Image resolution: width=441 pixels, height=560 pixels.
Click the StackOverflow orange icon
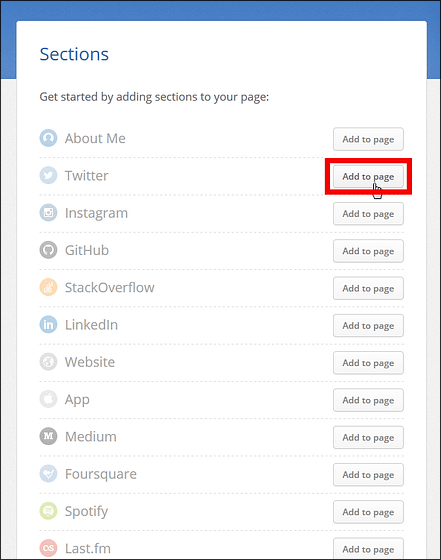[x=48, y=287]
